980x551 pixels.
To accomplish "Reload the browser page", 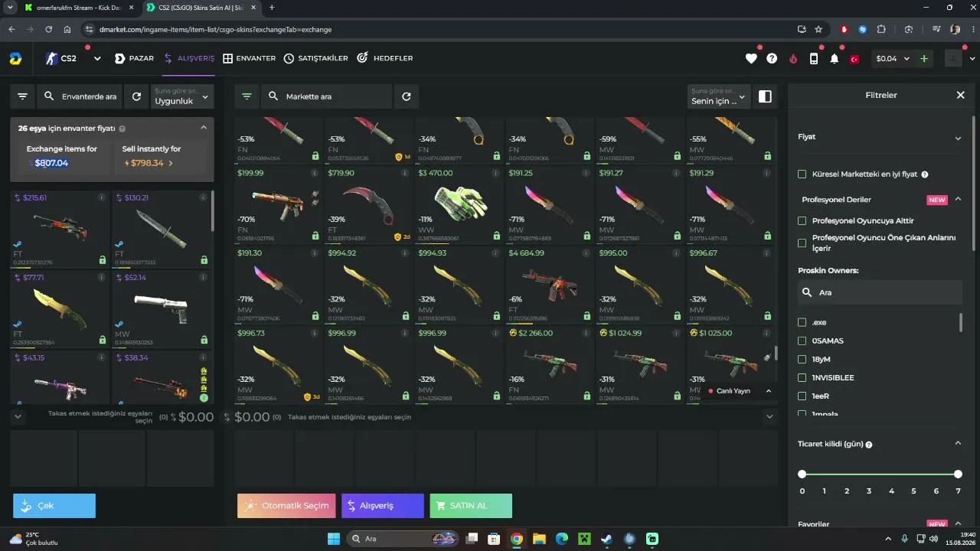I will coord(48,29).
